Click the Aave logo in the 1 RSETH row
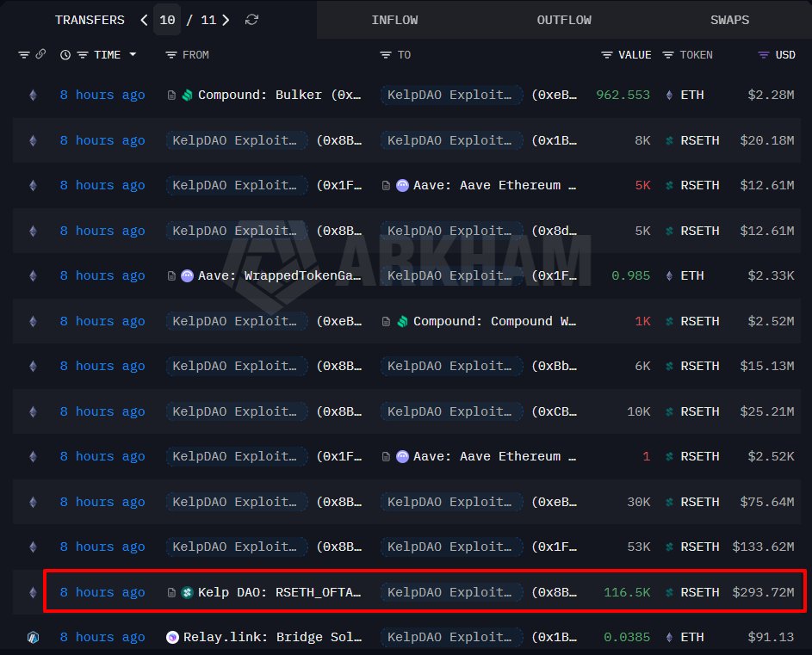812x655 pixels. 402,457
